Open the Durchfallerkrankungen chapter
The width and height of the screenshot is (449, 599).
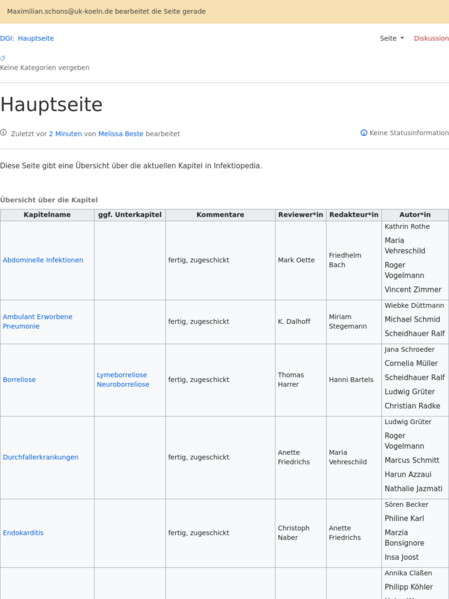point(41,457)
